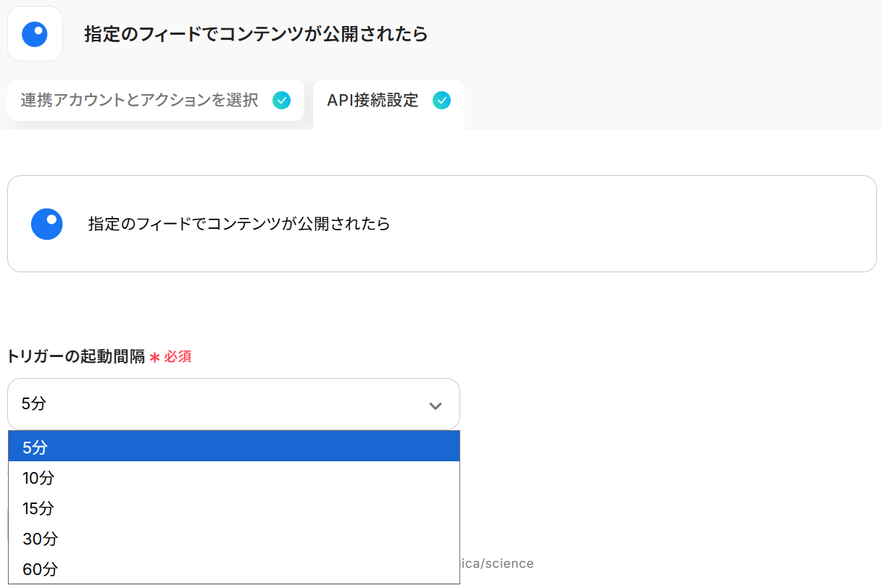Screen dimensions: 882x588
Task: Open the API接続設定 tab
Action: pyautogui.click(x=373, y=101)
